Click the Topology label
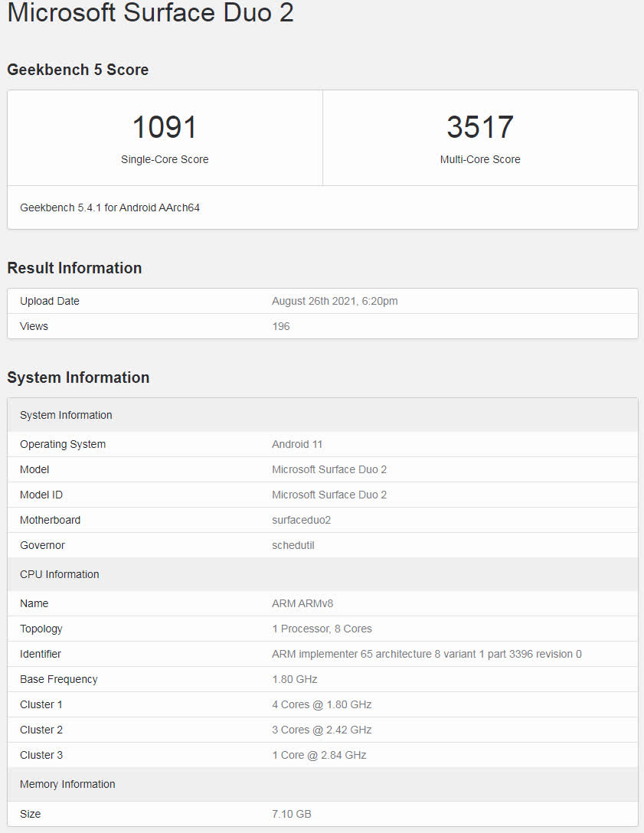This screenshot has width=644, height=833. click(41, 629)
